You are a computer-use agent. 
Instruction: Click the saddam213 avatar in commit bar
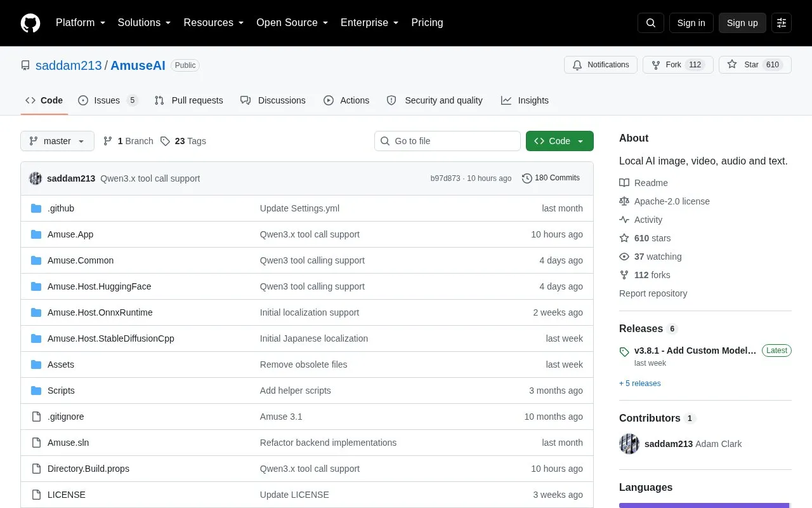click(x=36, y=178)
